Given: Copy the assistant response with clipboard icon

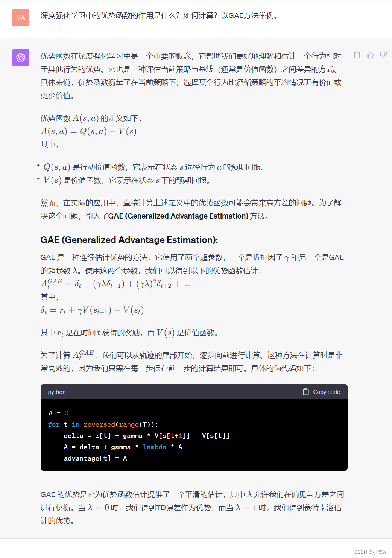Looking at the screenshot, I should (x=357, y=55).
